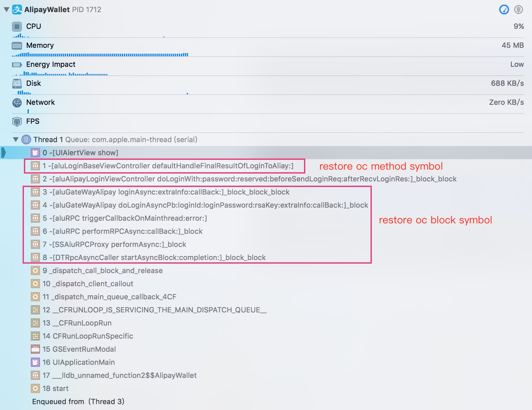Viewport: 532px width, 410px height.
Task: Click icon of frame 0 UIAlertView show
Action: coord(35,153)
